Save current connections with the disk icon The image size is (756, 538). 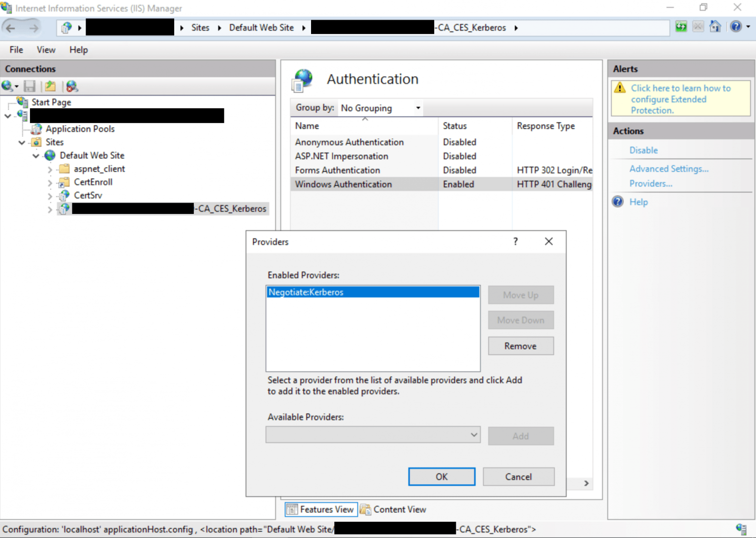(x=30, y=86)
